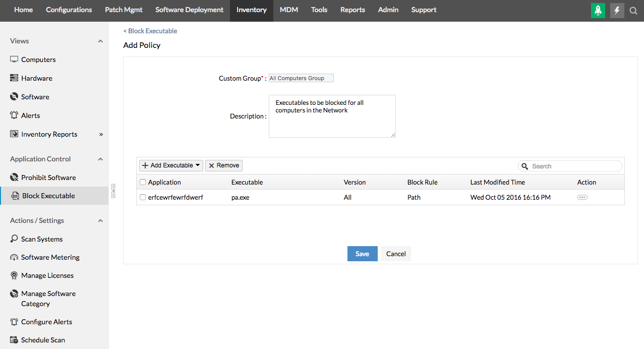Click the lightning bolt quick actions icon
Image resolution: width=644 pixels, height=349 pixels.
coord(617,10)
